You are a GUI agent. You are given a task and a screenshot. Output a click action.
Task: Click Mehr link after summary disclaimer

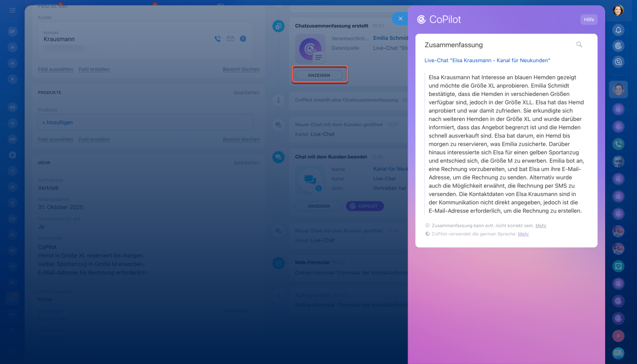point(541,226)
